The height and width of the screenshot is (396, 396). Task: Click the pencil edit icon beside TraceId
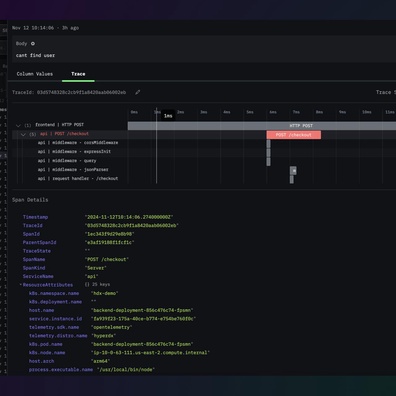click(x=137, y=92)
